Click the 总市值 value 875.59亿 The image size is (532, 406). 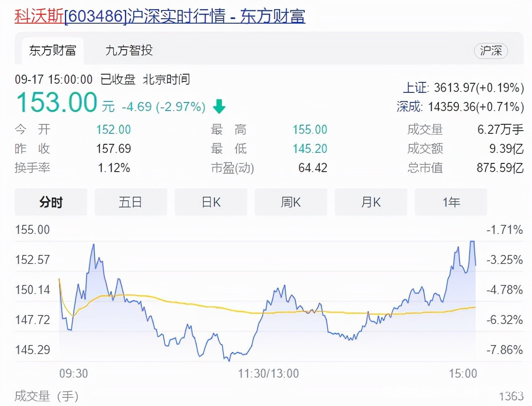point(500,167)
